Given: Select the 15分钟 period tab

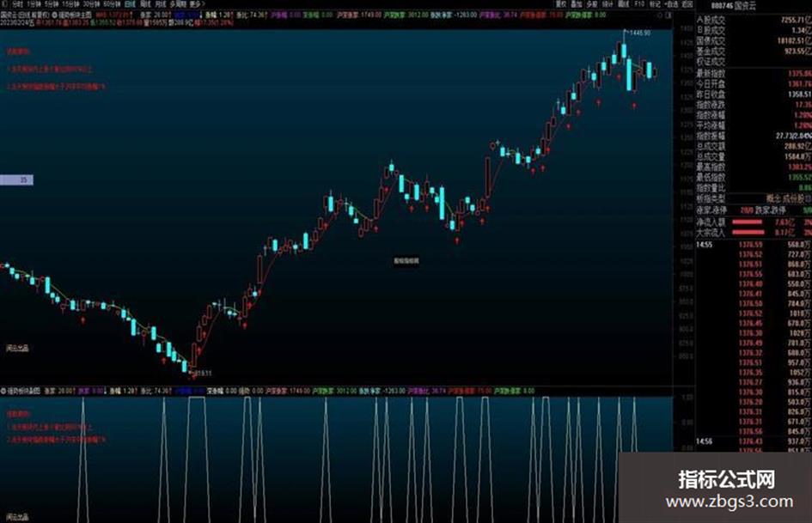Looking at the screenshot, I should coord(70,4).
